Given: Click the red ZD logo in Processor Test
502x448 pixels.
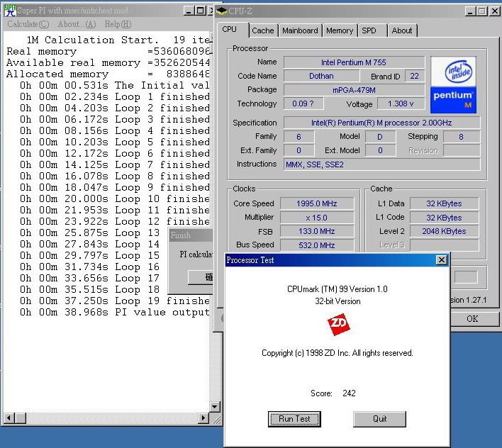Looking at the screenshot, I should pos(338,325).
